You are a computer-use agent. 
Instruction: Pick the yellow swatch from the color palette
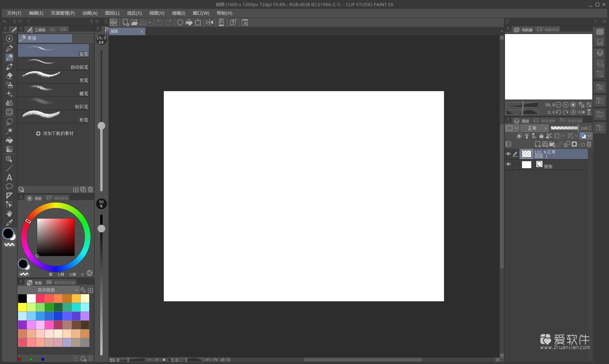point(22,307)
